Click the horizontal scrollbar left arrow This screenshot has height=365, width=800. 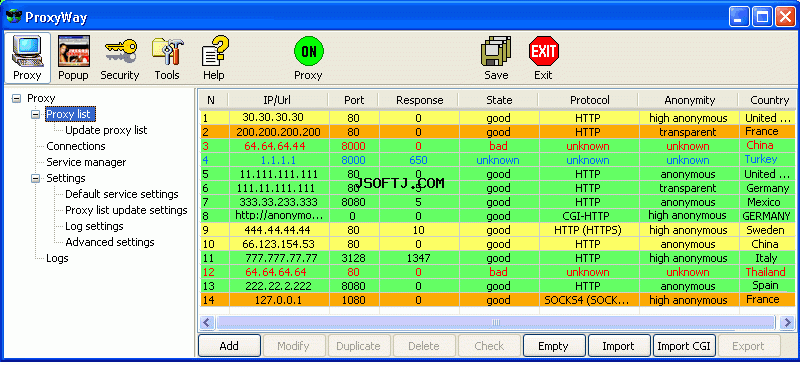pos(207,322)
